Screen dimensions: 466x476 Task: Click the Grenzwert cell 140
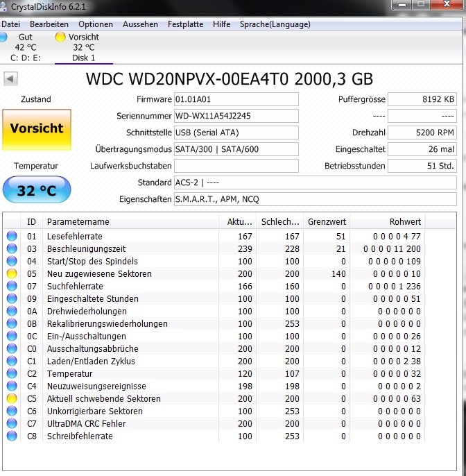338,274
